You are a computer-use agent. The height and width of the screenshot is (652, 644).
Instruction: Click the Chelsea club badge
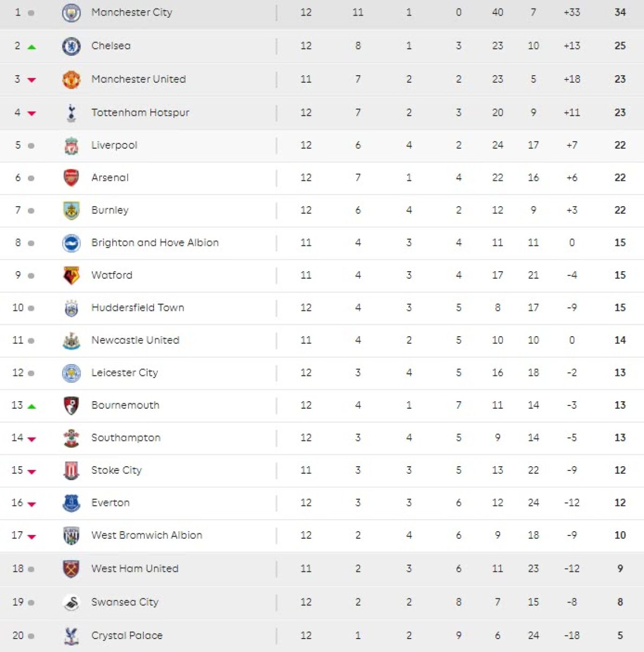click(x=71, y=46)
